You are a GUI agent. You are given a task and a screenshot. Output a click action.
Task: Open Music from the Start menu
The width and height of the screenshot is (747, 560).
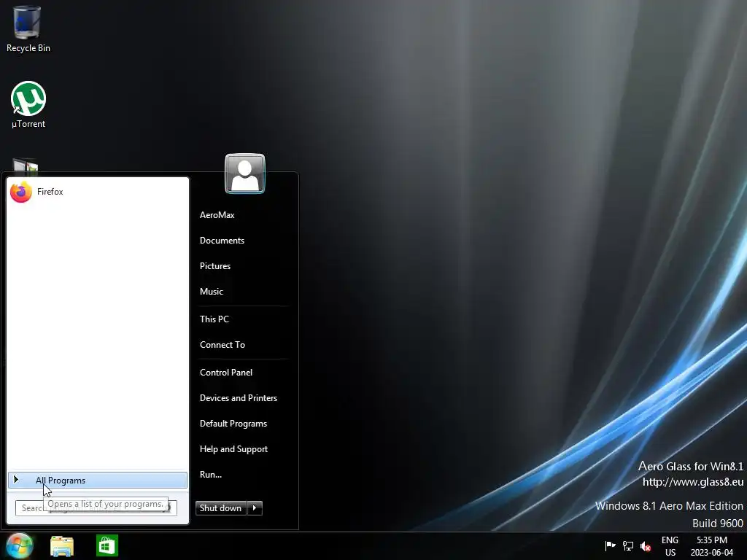(x=212, y=292)
